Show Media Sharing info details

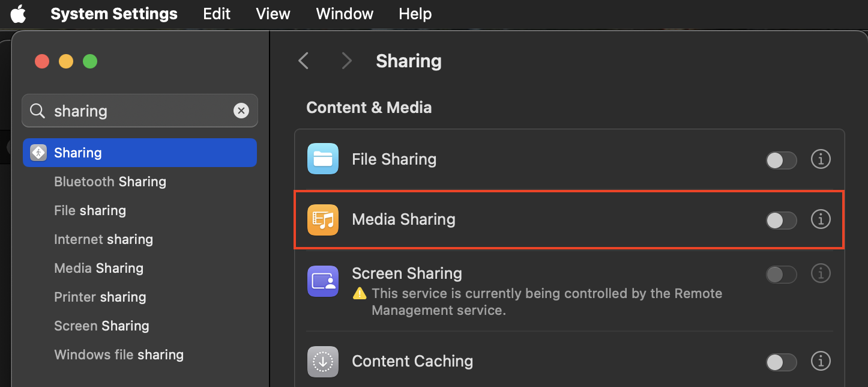point(821,219)
